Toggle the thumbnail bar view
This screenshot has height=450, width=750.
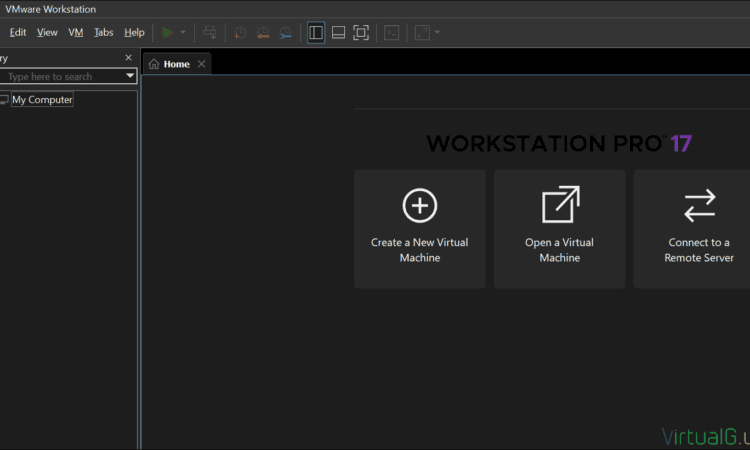click(338, 32)
